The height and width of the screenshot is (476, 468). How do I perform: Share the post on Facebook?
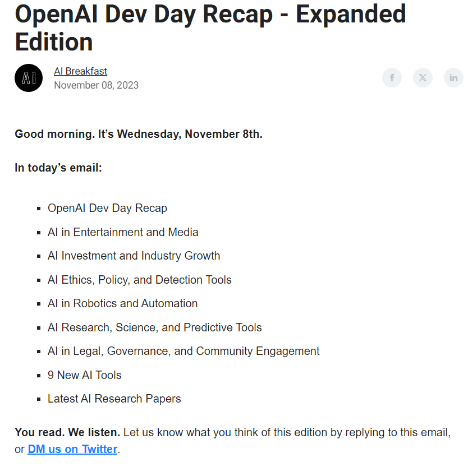(x=392, y=78)
